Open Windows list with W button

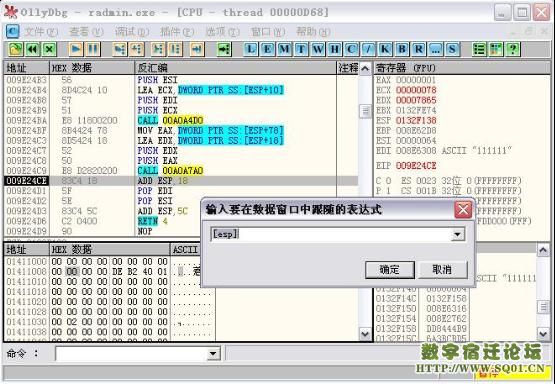(x=318, y=49)
